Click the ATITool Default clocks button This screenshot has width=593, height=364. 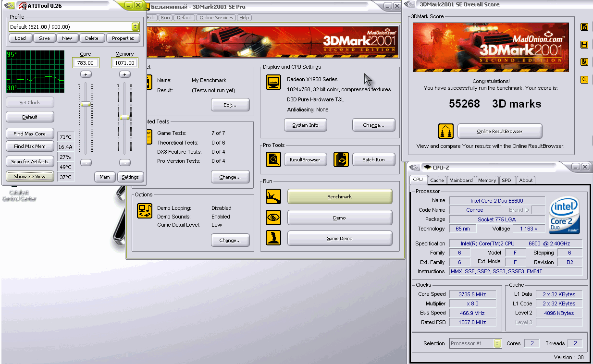[30, 117]
